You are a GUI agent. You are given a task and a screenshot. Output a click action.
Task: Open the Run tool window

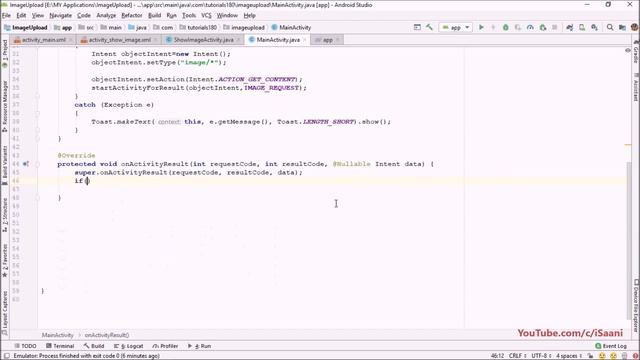point(200,346)
